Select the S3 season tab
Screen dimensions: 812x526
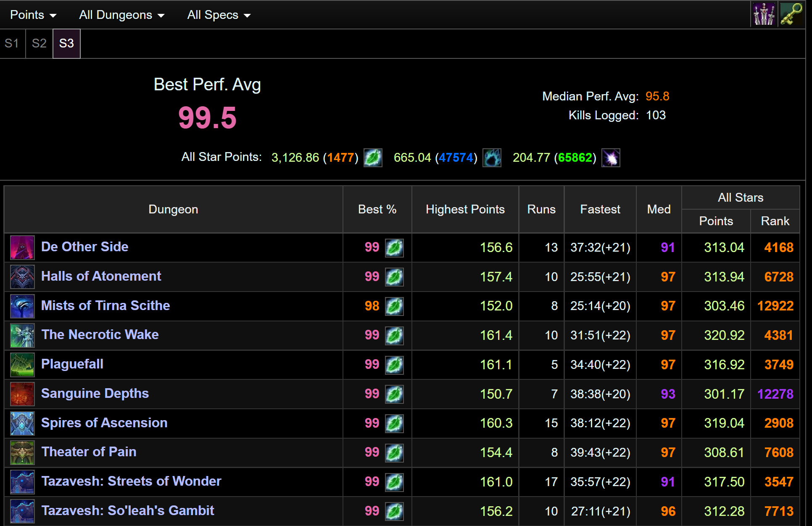tap(66, 43)
